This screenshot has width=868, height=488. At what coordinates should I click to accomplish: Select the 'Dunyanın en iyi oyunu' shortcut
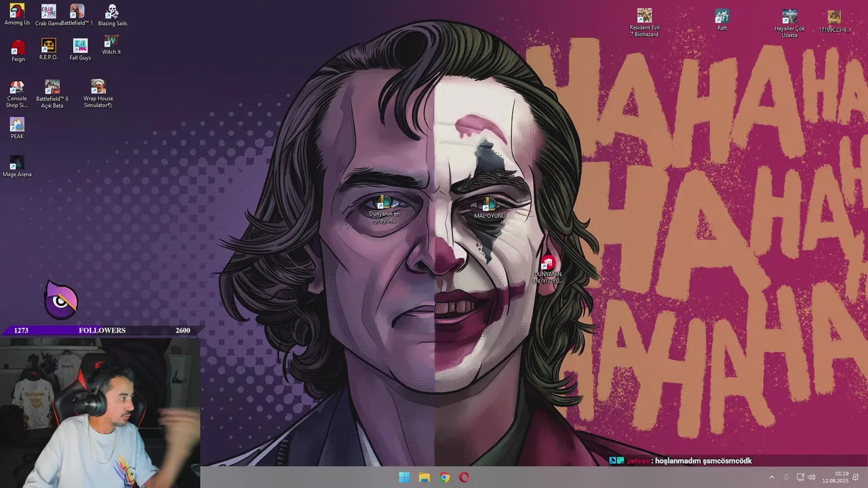click(384, 209)
